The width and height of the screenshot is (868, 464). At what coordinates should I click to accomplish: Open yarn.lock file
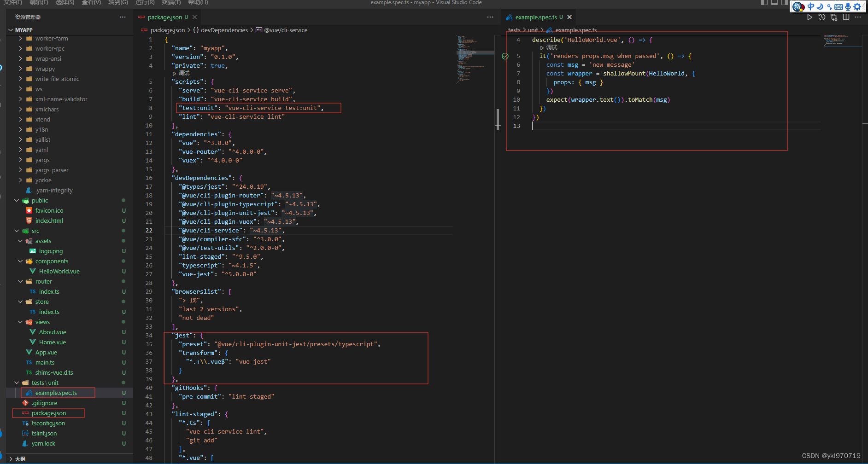[70, 443]
